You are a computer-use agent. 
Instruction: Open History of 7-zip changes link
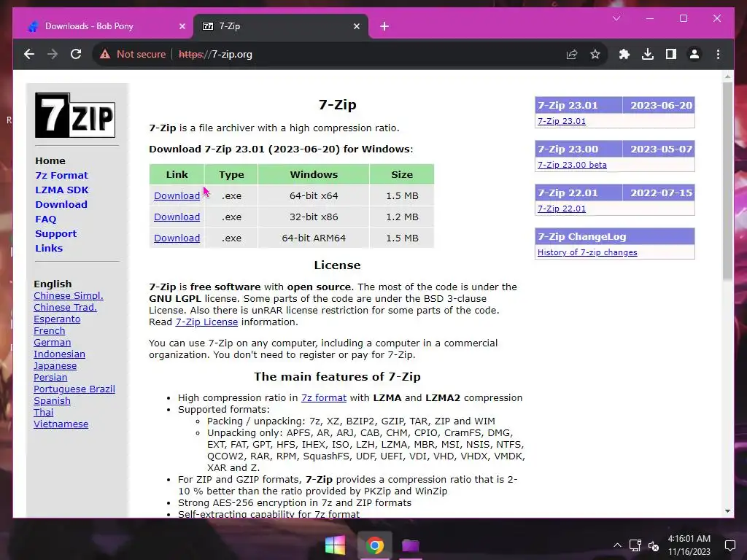(587, 252)
